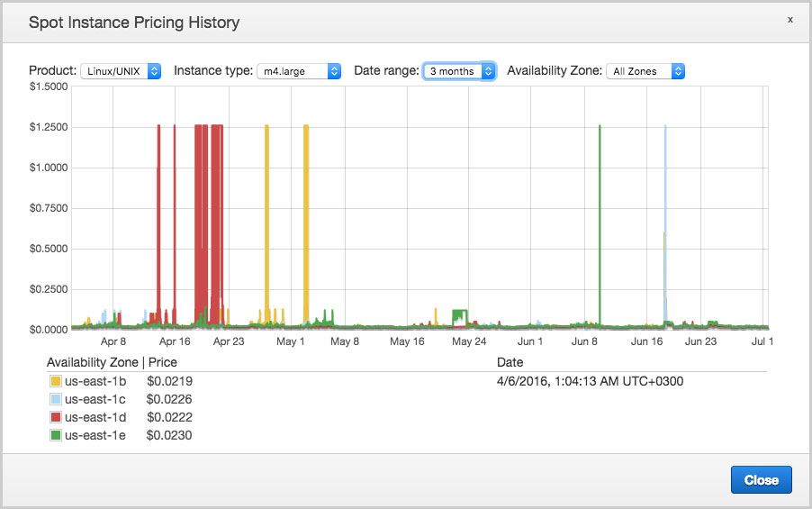Click the Jul 1 axis label

click(x=762, y=341)
